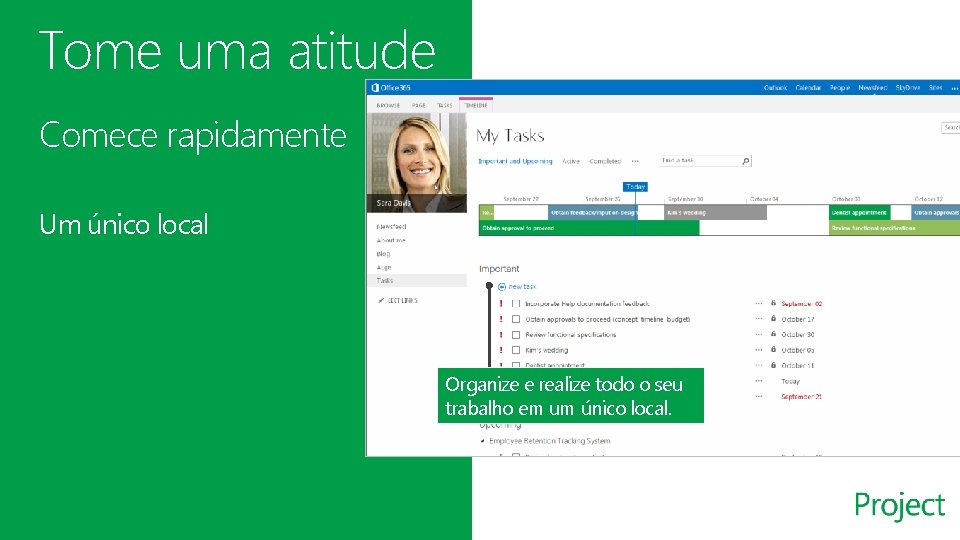
Task: Go to Calendar in the top bar
Action: click(808, 88)
